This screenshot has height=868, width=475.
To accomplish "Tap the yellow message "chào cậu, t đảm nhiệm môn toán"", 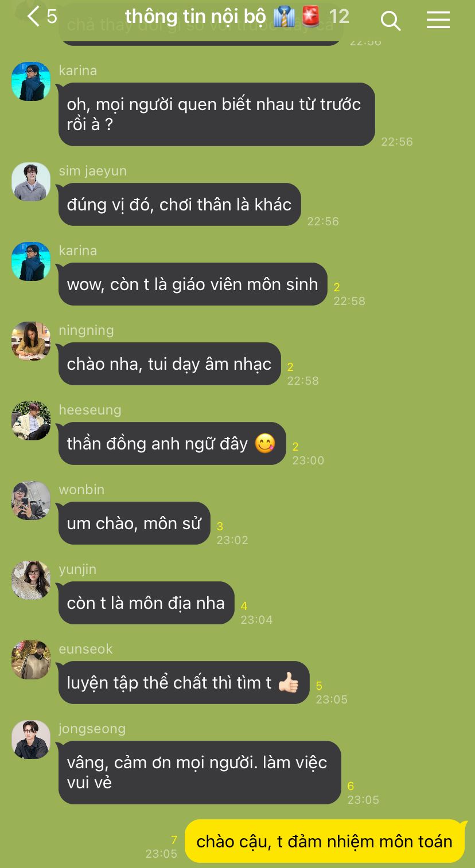I will pyautogui.click(x=325, y=841).
